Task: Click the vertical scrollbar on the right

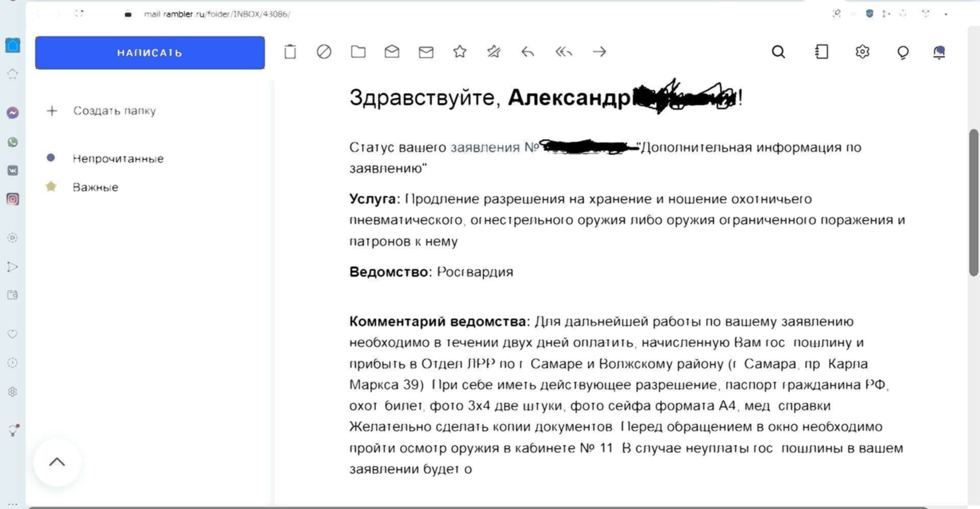Action: coord(974,203)
